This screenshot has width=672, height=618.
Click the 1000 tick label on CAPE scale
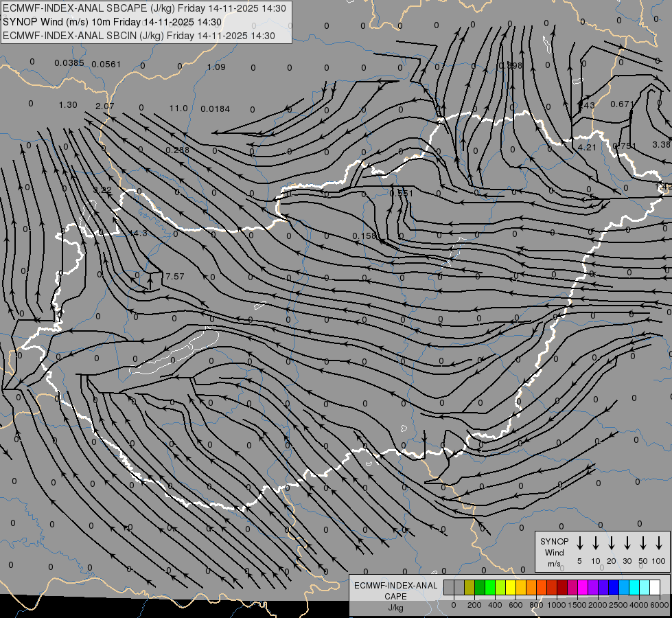point(557,605)
